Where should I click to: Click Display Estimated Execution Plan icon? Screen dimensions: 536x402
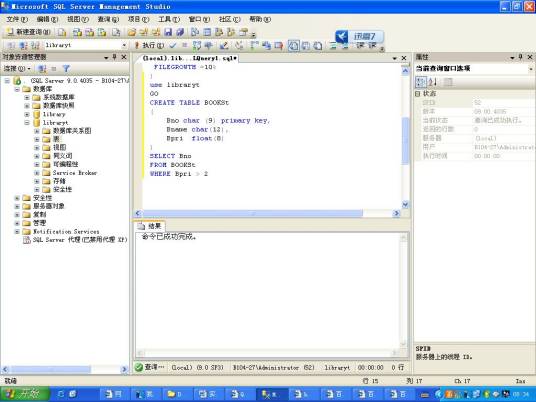197,45
